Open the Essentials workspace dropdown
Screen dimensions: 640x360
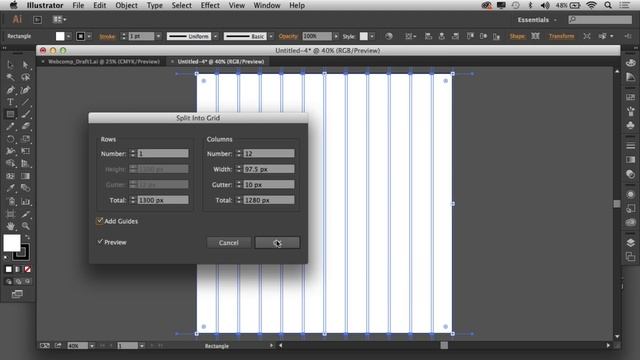(x=537, y=20)
